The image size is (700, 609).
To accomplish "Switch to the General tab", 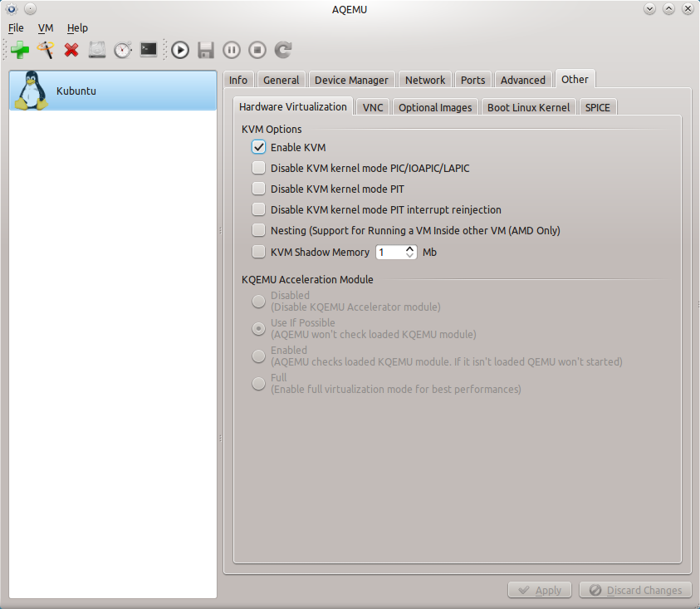I will 281,80.
